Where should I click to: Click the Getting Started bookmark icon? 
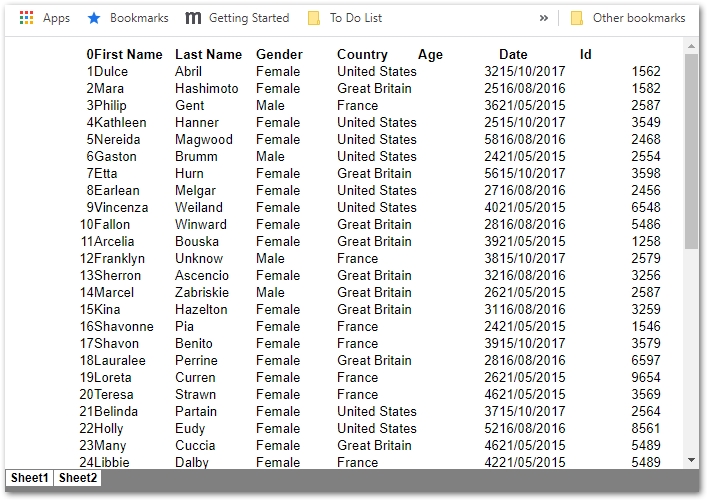(193, 18)
